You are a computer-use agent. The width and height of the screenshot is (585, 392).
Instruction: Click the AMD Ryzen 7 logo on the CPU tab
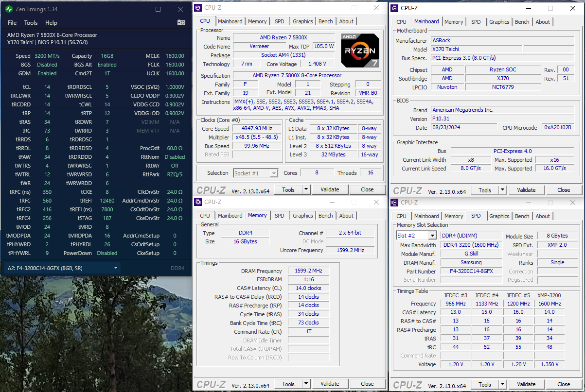coord(360,51)
